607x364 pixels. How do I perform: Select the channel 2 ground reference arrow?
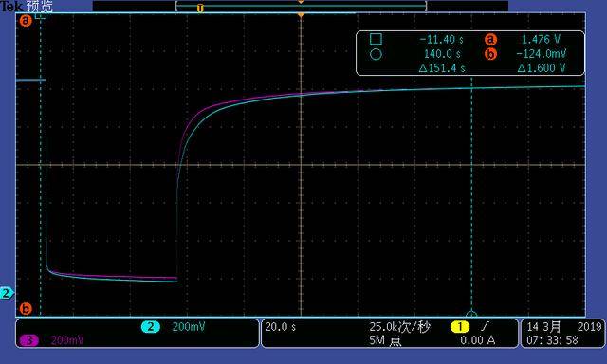pyautogui.click(x=7, y=293)
